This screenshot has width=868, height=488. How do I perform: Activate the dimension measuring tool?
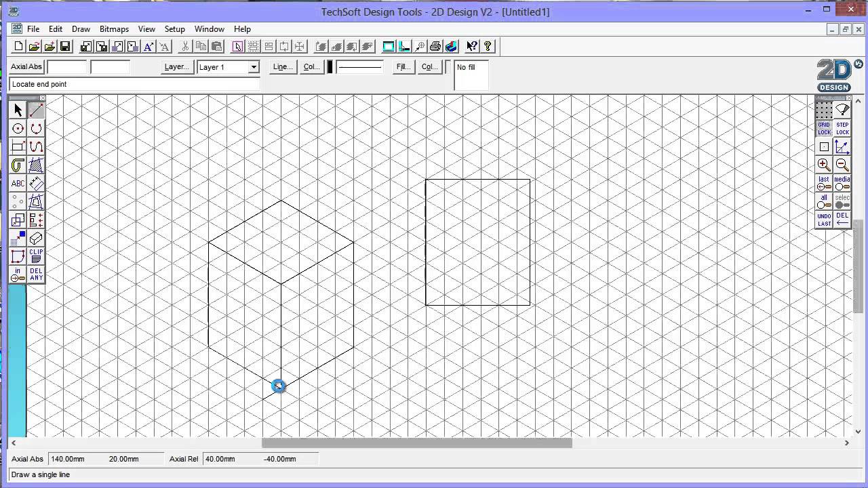click(x=36, y=183)
